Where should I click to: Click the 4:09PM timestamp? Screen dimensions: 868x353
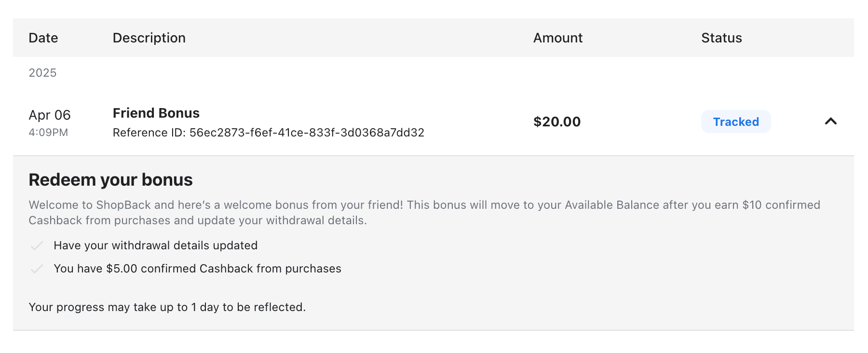pos(48,133)
